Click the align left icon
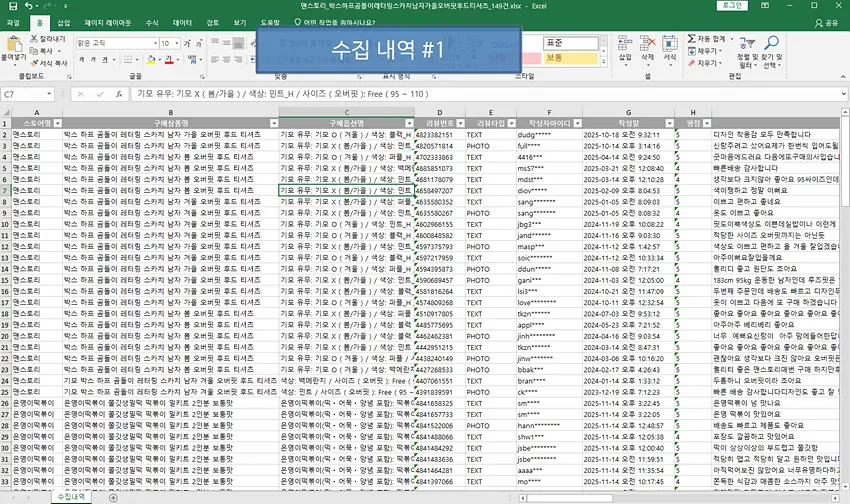 pos(215,59)
